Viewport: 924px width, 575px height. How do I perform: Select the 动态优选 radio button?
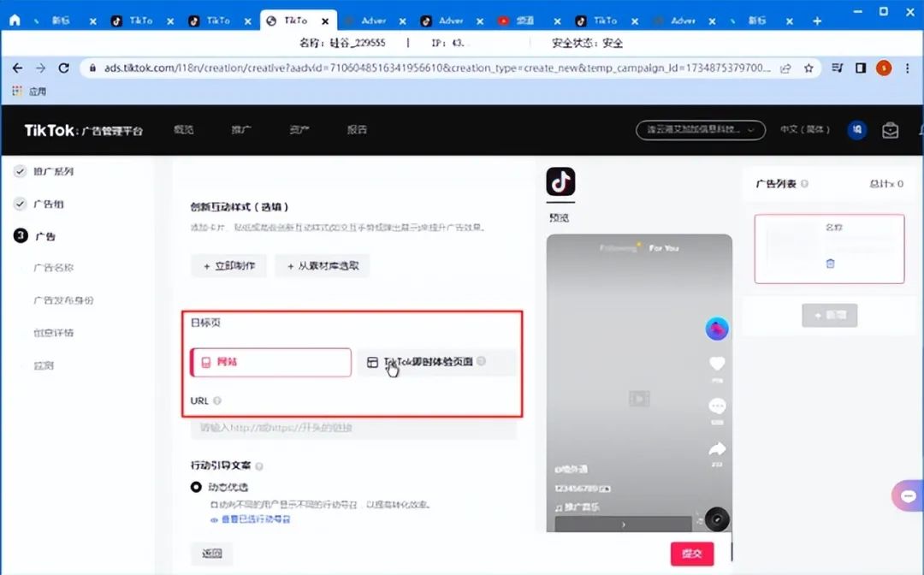point(196,487)
